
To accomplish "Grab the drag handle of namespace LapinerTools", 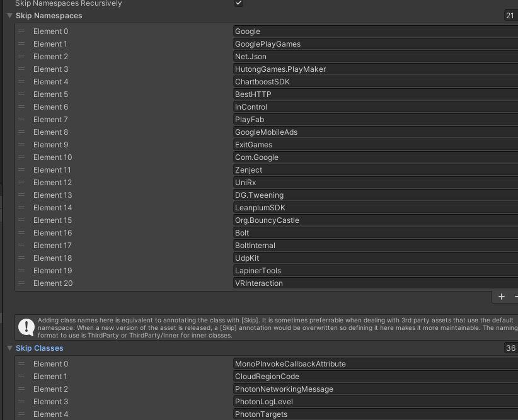I will (21, 270).
